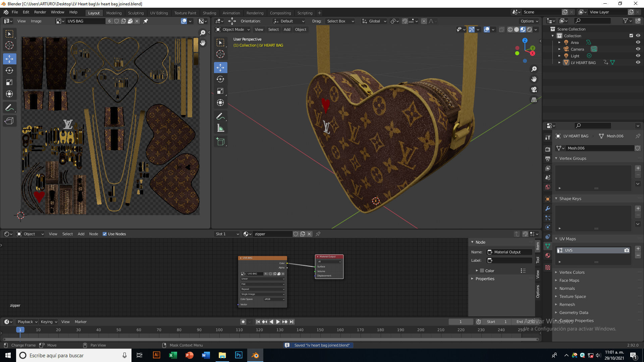Click the Zoom icon in UV editor
The image size is (644, 362).
point(203,33)
